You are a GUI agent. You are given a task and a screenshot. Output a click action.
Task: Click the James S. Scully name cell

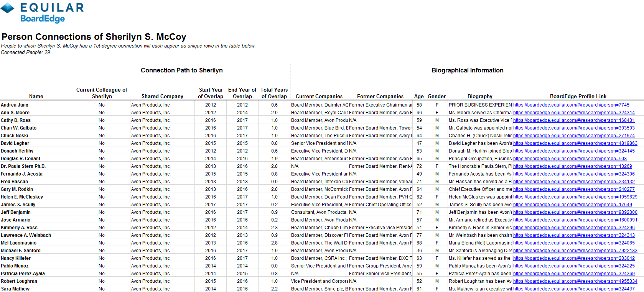tap(18, 205)
